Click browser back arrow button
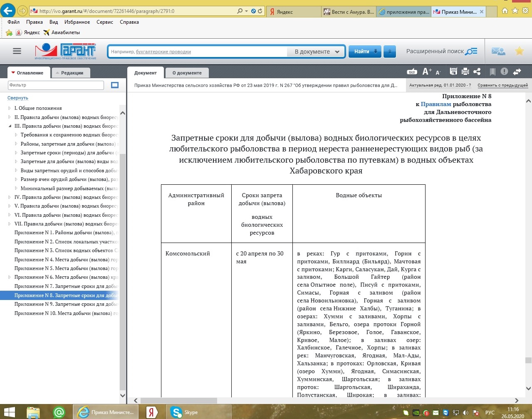Screen dimensions: 532x419 [8, 10]
